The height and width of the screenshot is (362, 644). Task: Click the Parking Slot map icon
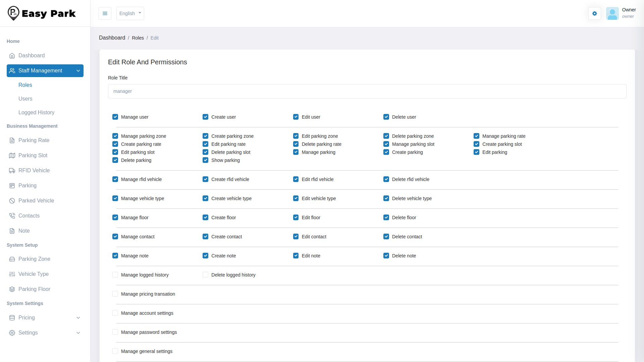12,156
